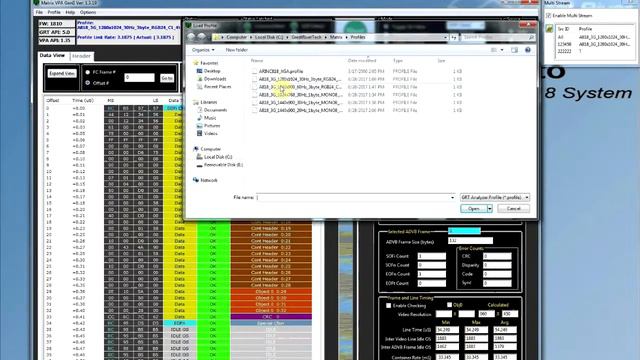
Task: Open the Options menu in Matrix VPA
Action: [88, 12]
